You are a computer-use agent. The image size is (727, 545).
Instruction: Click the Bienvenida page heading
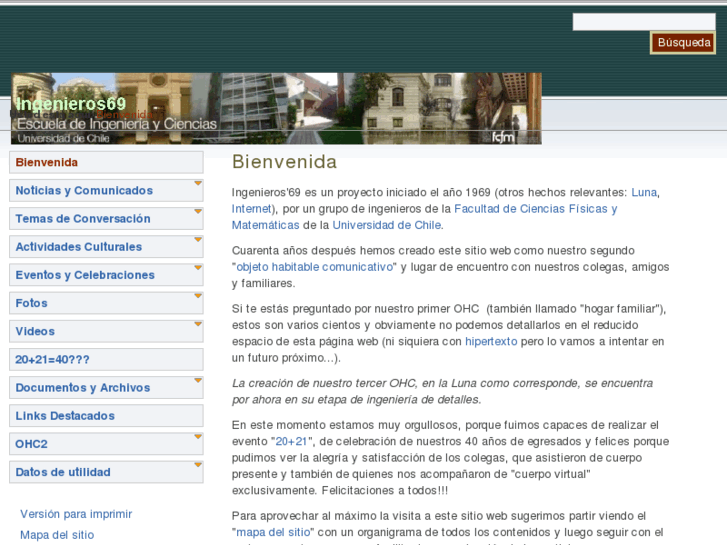click(x=284, y=162)
